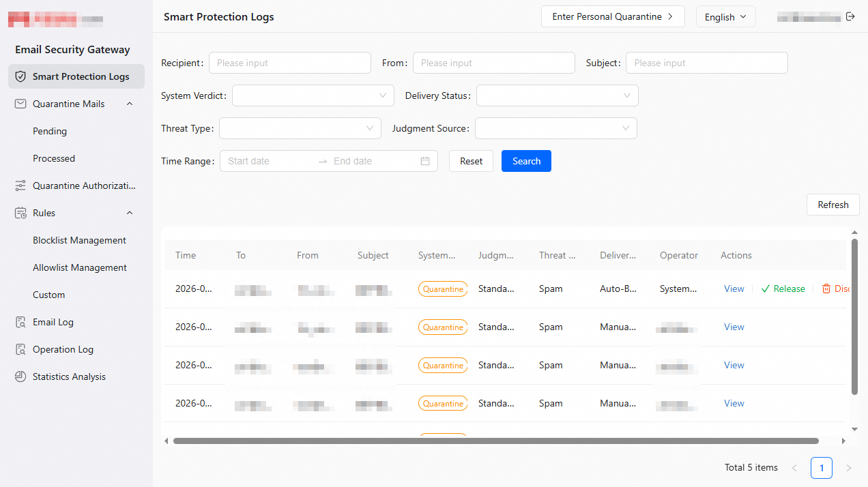Collapse the Quarantine Mails submenu chevron
The width and height of the screenshot is (868, 487).
click(130, 104)
